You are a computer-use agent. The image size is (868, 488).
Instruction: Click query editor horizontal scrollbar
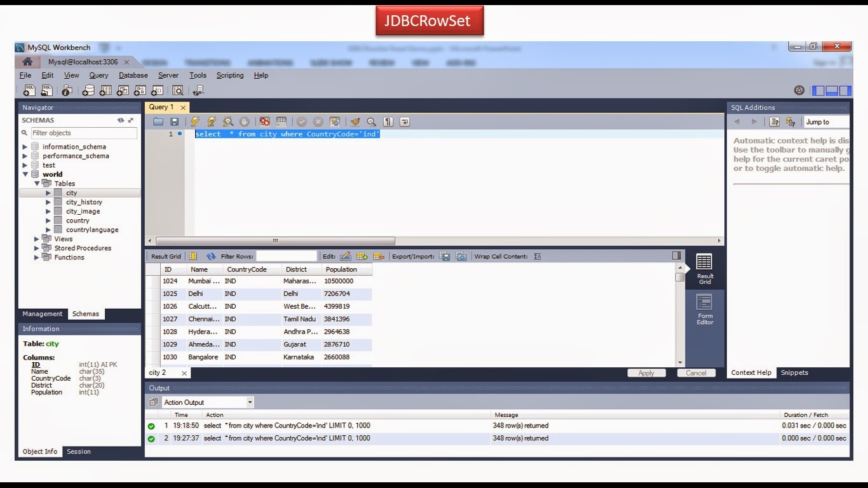point(275,241)
